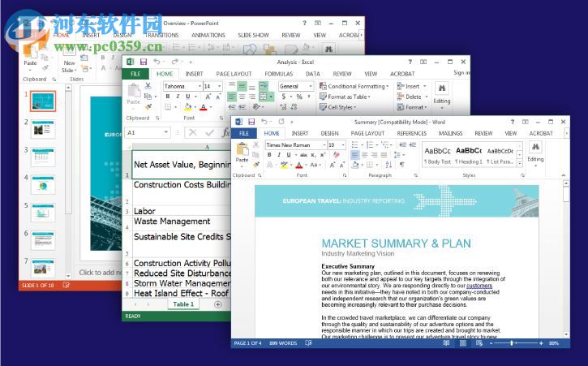
Task: Click the Insert cells button in Excel
Action: (412, 86)
